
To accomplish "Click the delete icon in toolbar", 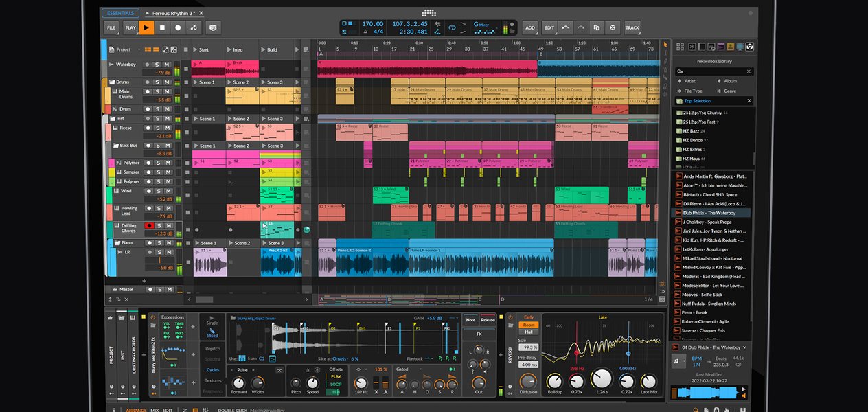I will 613,27.
